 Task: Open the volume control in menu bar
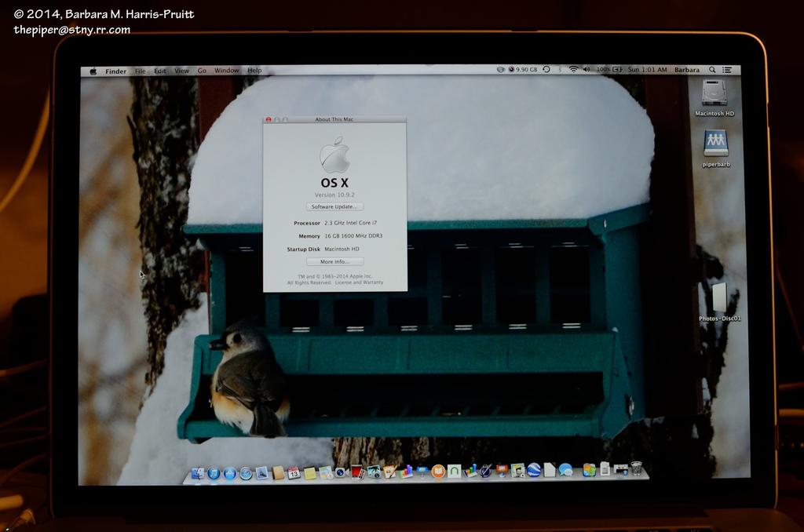(x=587, y=70)
